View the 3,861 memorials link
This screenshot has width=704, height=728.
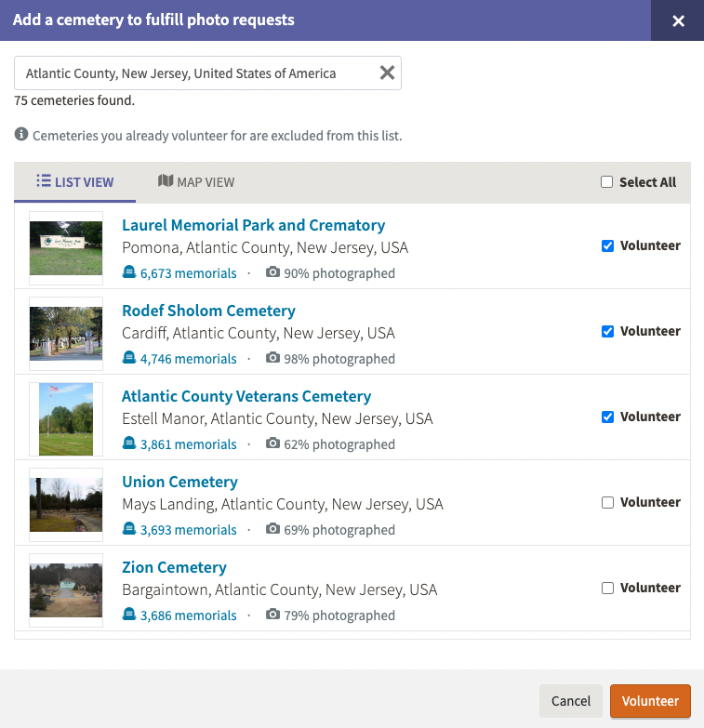click(x=188, y=443)
